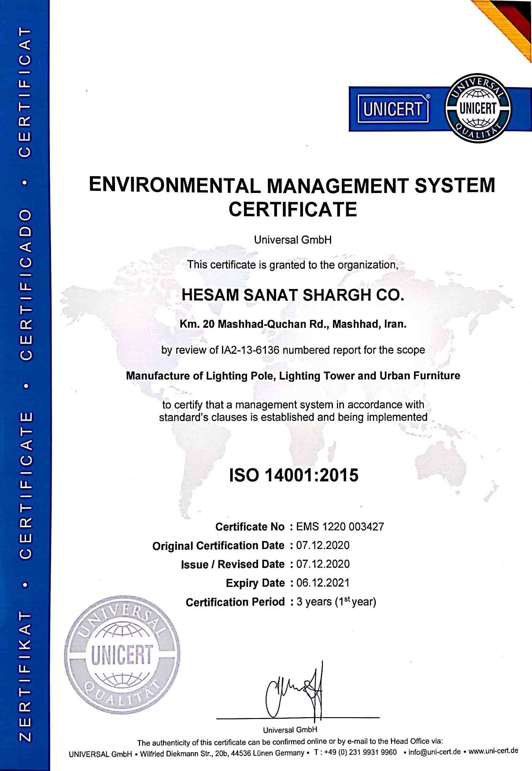Select the company name 'HESAM SANAT SHARGH CO.'
Image resolution: width=532 pixels, height=771 pixels.
pyautogui.click(x=293, y=295)
